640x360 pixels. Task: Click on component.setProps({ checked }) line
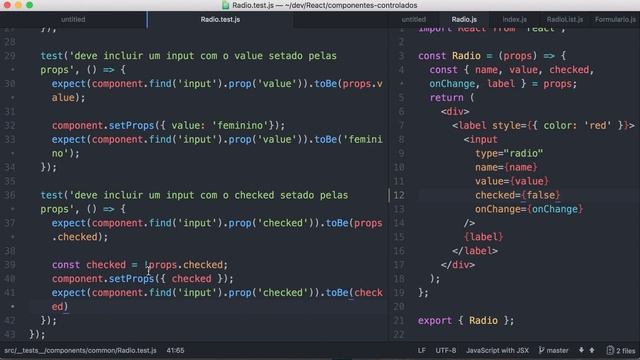tap(142, 278)
